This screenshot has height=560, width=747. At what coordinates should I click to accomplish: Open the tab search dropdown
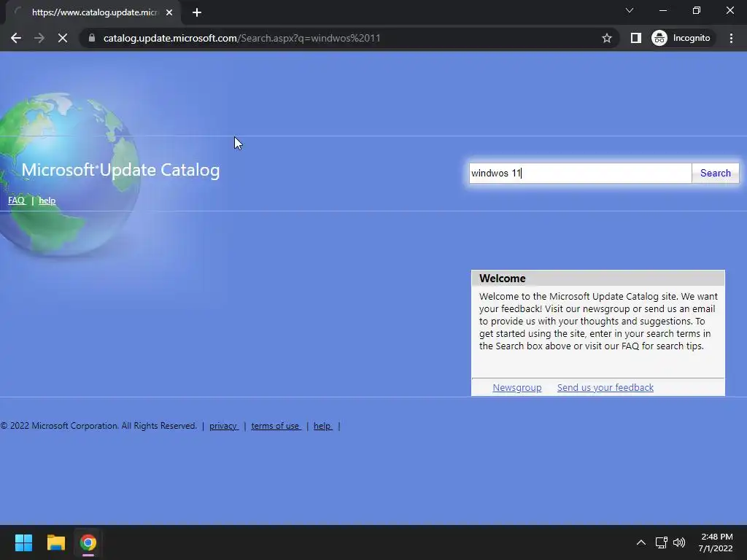pyautogui.click(x=630, y=10)
